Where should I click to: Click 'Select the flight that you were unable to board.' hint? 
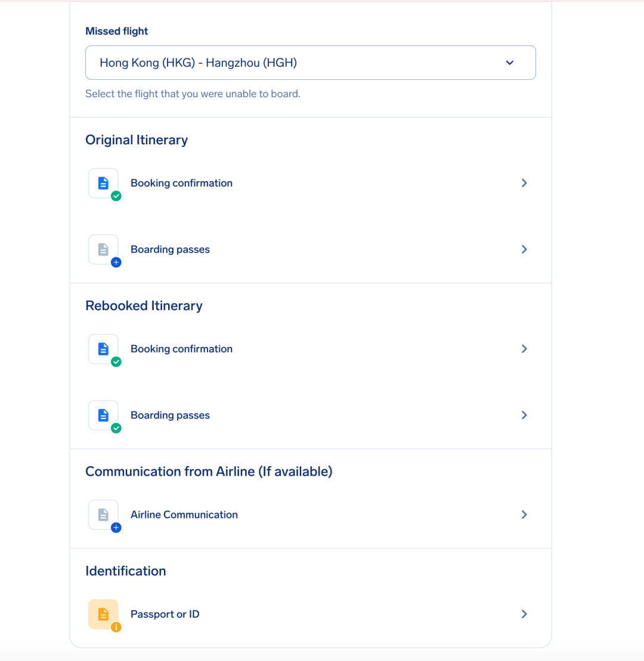(193, 94)
